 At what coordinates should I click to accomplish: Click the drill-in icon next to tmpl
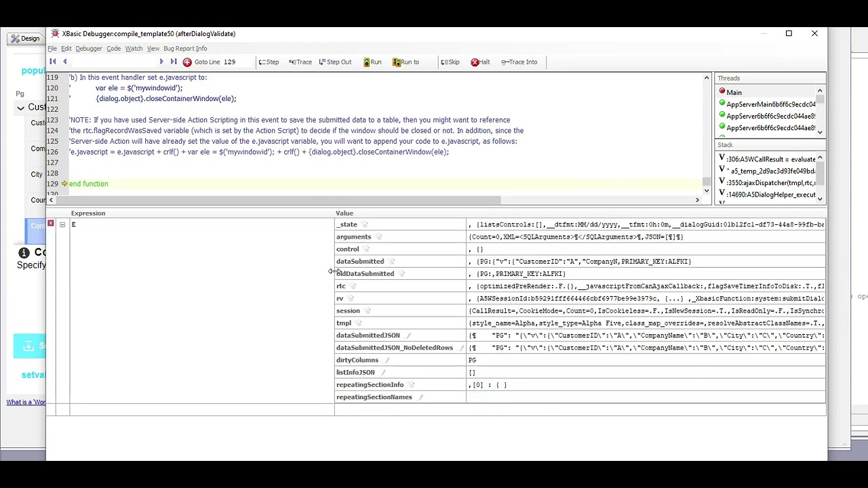tap(359, 323)
